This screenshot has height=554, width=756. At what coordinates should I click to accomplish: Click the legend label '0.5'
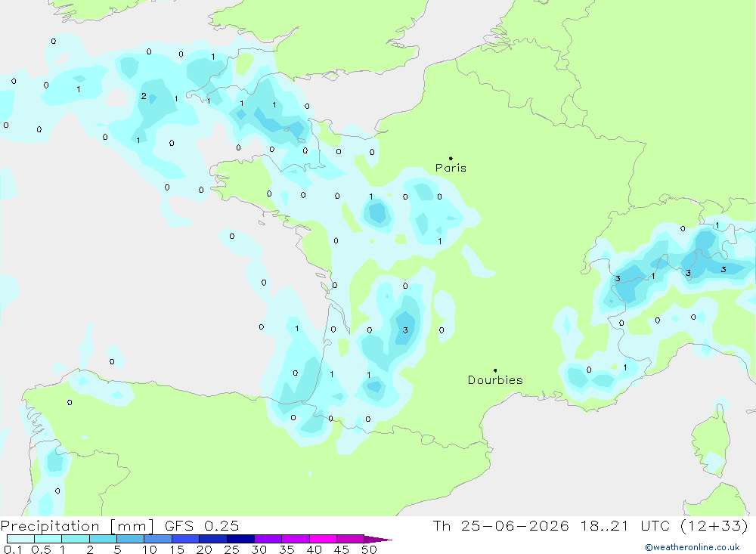41,549
